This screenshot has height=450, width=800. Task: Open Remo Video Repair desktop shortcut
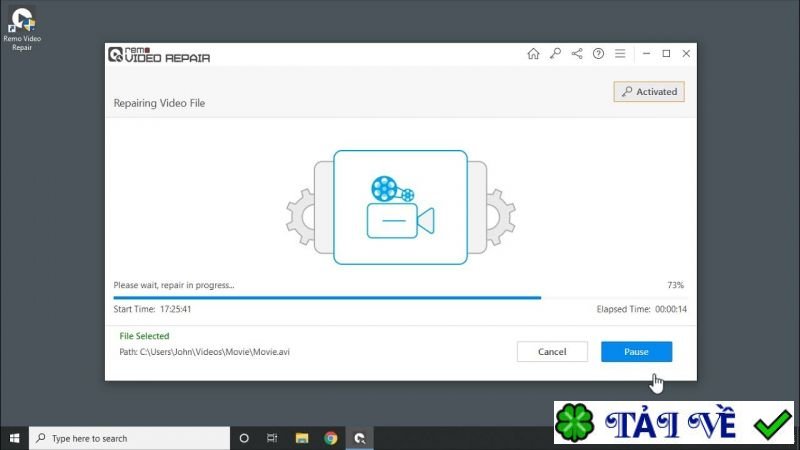[22, 29]
